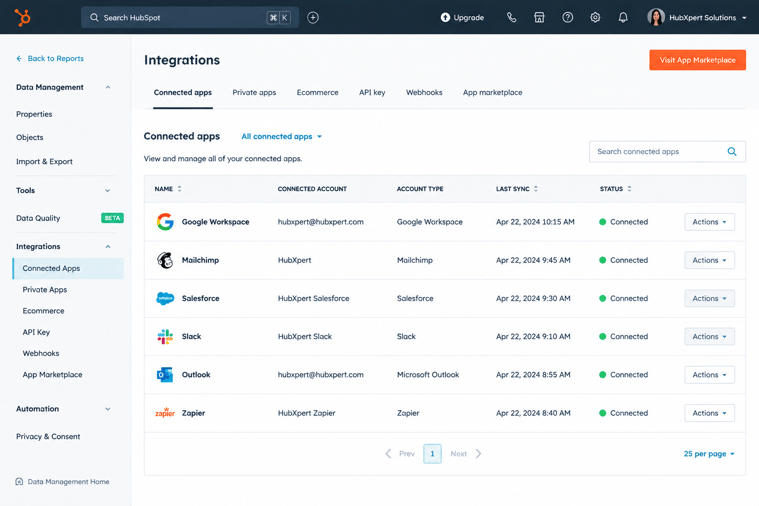The width and height of the screenshot is (759, 506).
Task: Switch to the API key tab
Action: pyautogui.click(x=372, y=92)
